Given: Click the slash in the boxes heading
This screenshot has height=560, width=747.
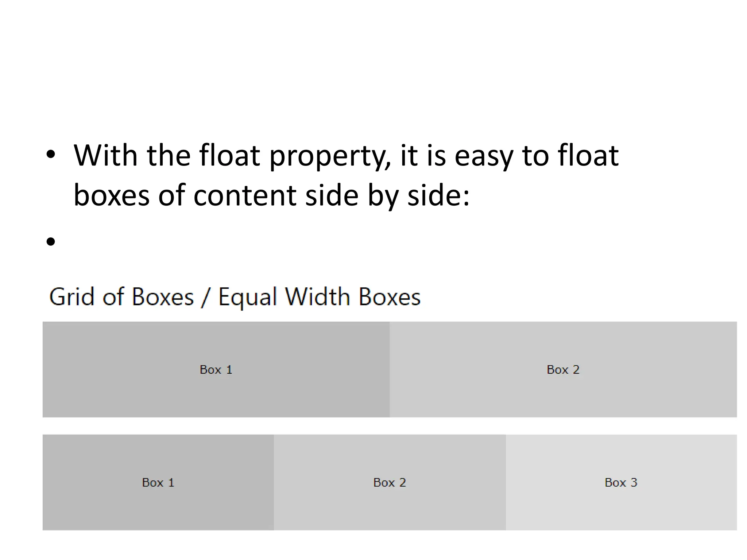Looking at the screenshot, I should pyautogui.click(x=205, y=297).
